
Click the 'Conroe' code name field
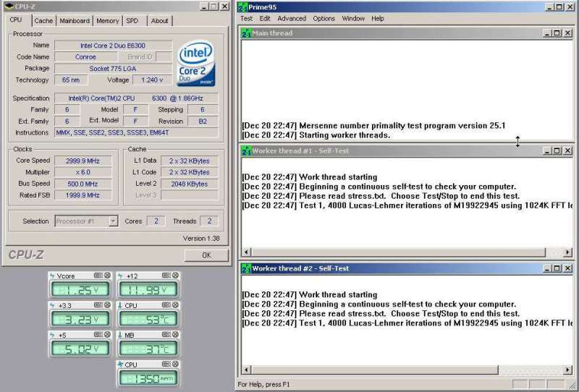[85, 57]
